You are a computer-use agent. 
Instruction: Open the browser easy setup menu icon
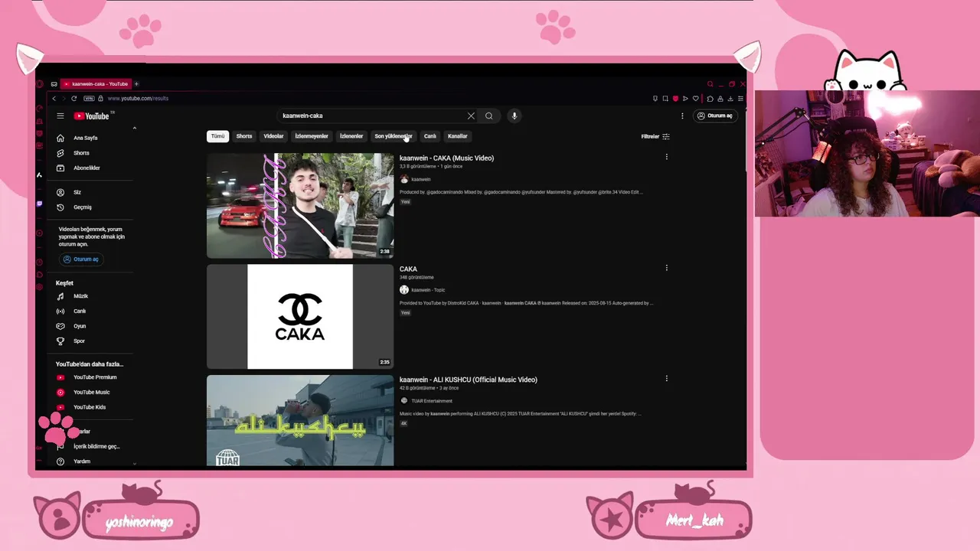click(x=740, y=99)
